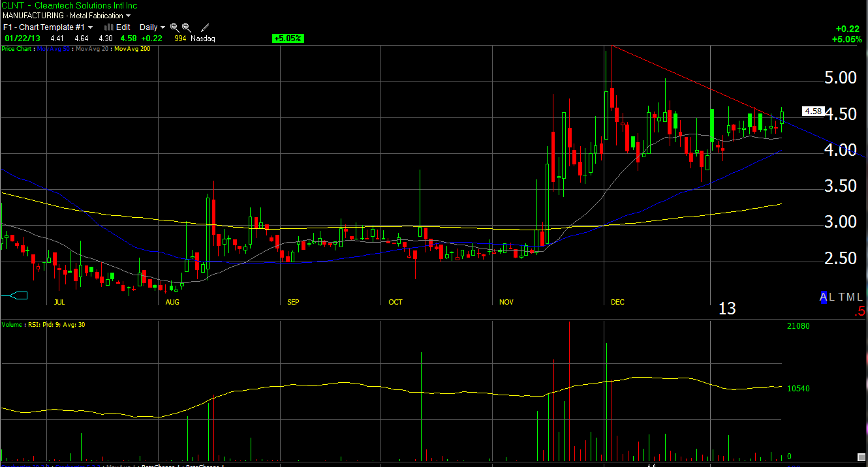Click the 5.00 price axis label
This screenshot has height=467, width=868.
(x=839, y=78)
